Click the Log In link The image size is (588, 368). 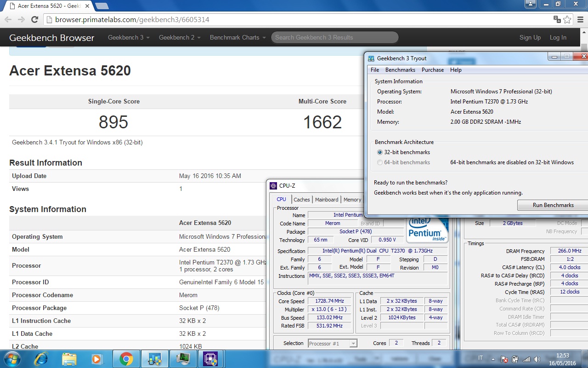pos(558,38)
